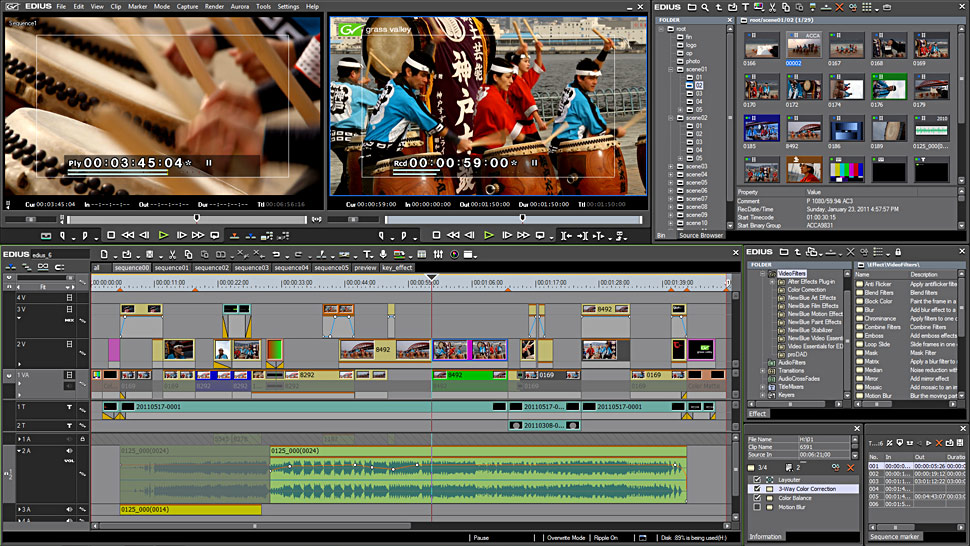Click the Stop button in player monitor
This screenshot has height=546, width=970.
112,235
